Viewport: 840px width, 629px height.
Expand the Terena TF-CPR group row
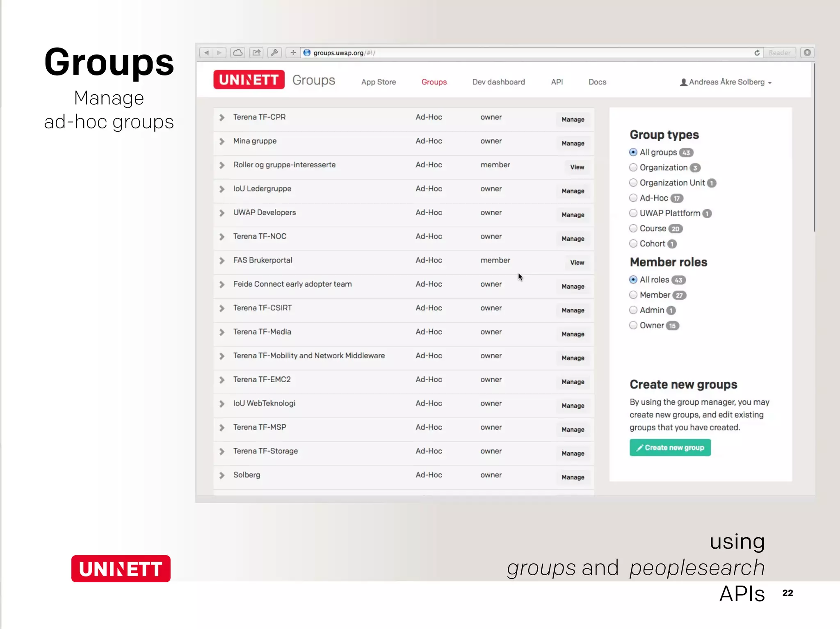click(221, 118)
